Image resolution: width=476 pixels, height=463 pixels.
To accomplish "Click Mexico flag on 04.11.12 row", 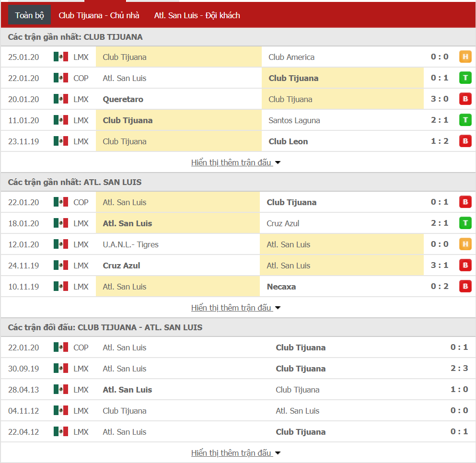I will 61,410.
